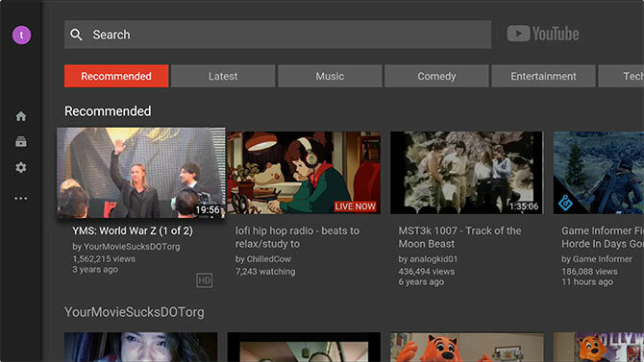
Task: Switch to the partially visible Tech tab
Action: point(621,76)
